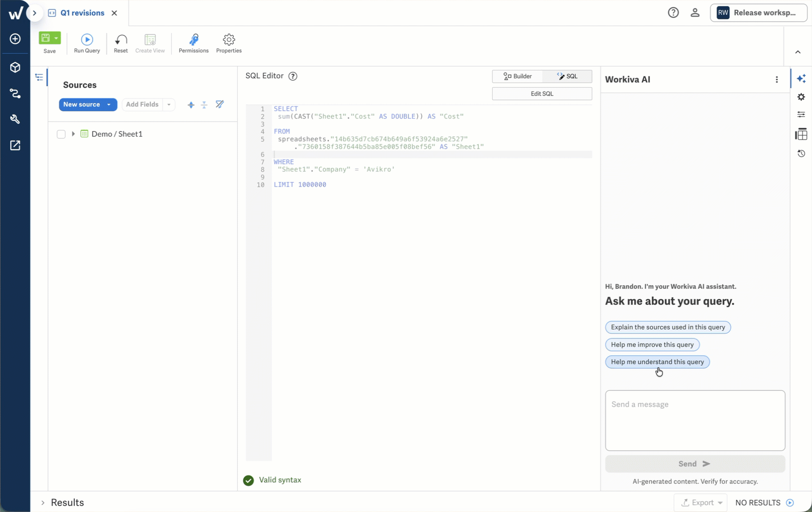Expand the Results panel
The height and width of the screenshot is (512, 812).
tap(43, 503)
